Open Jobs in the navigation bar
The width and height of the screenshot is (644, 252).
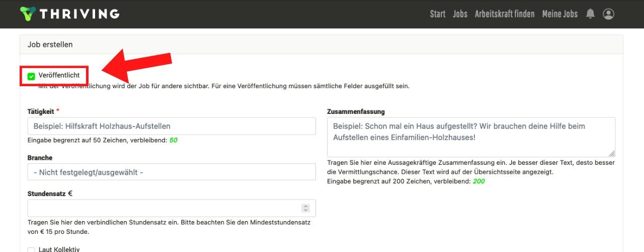(460, 14)
